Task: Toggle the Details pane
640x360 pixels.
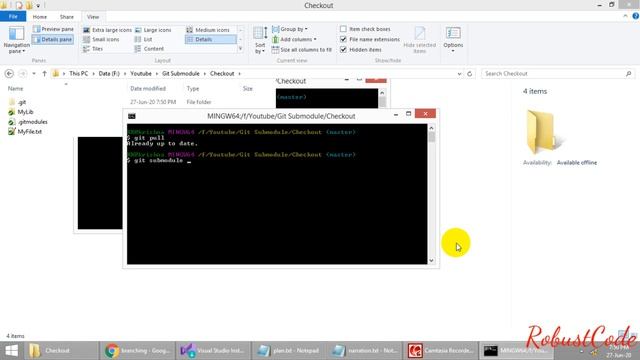Action: 53,40
